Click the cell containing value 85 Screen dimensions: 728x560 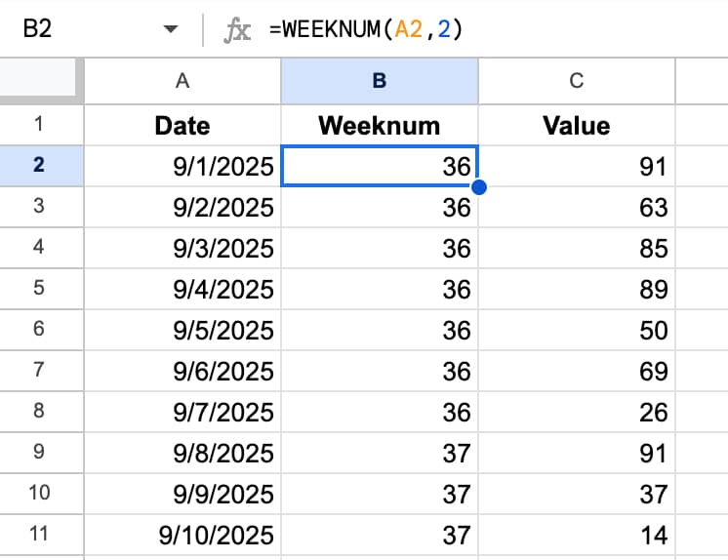pyautogui.click(x=576, y=248)
